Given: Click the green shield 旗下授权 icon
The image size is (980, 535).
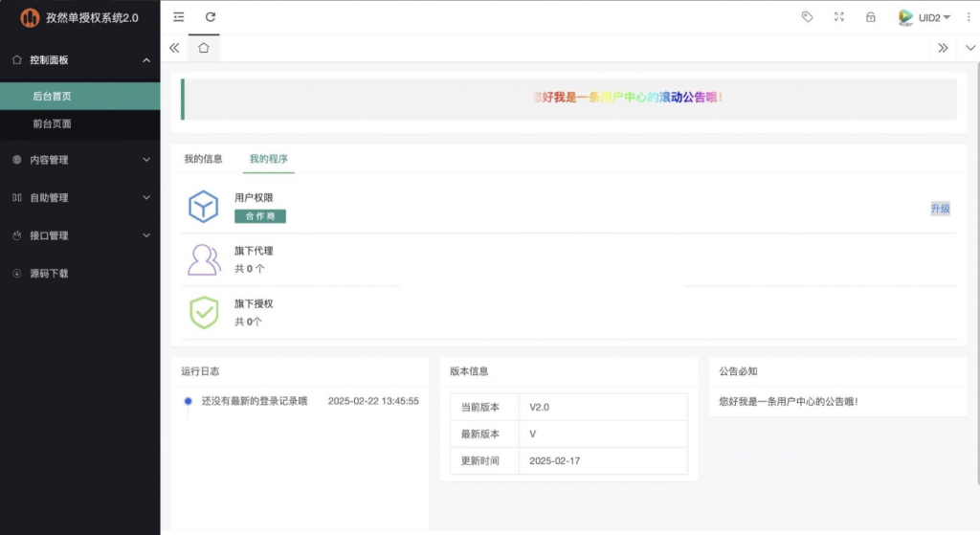Looking at the screenshot, I should pyautogui.click(x=204, y=313).
